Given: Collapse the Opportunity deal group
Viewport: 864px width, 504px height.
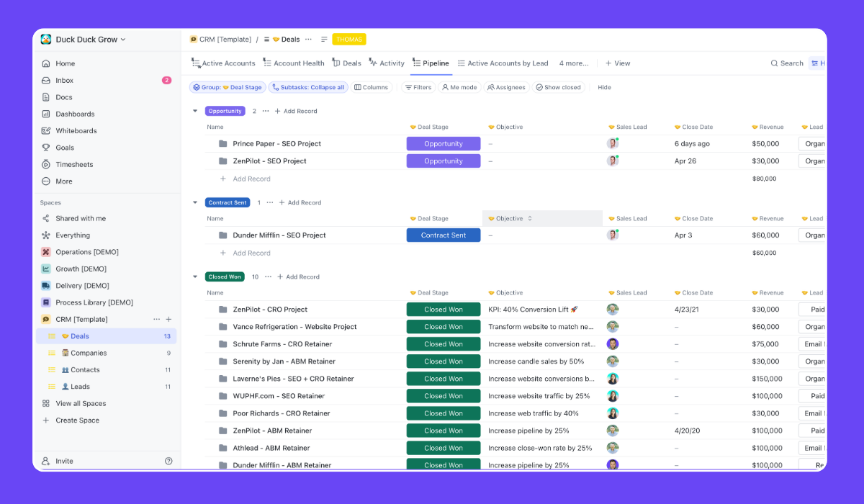Looking at the screenshot, I should (x=195, y=111).
